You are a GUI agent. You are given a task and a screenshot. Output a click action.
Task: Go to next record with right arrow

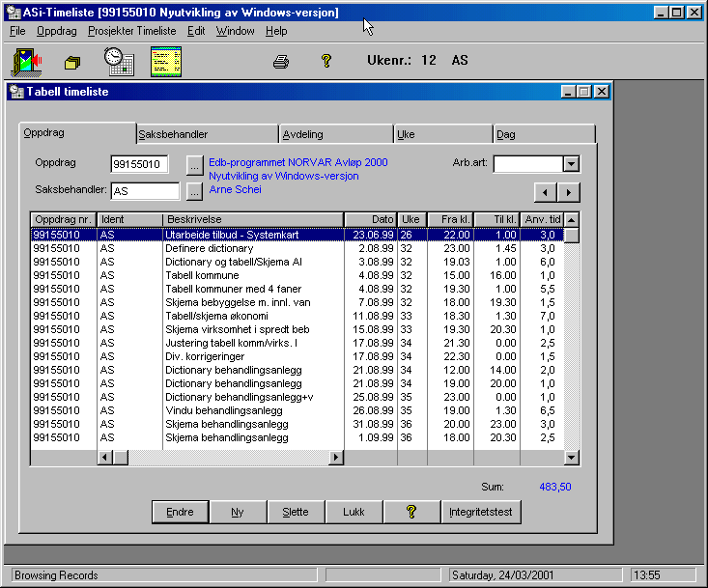[x=569, y=191]
